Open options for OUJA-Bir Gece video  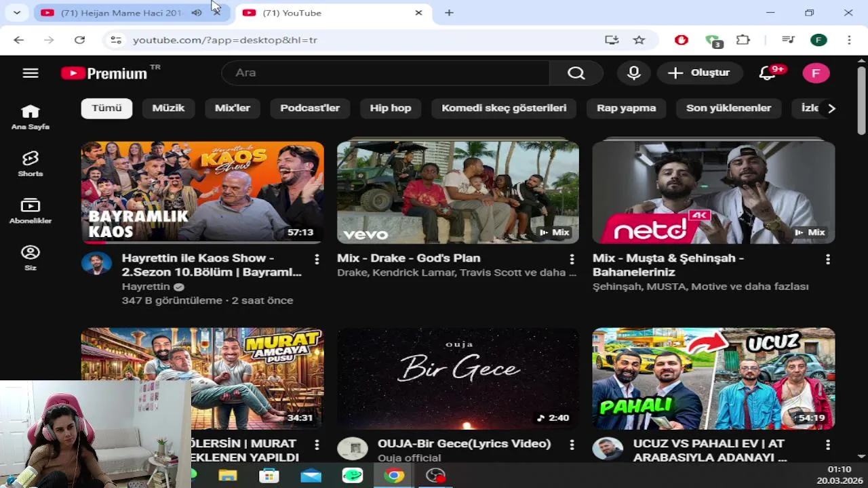click(572, 445)
